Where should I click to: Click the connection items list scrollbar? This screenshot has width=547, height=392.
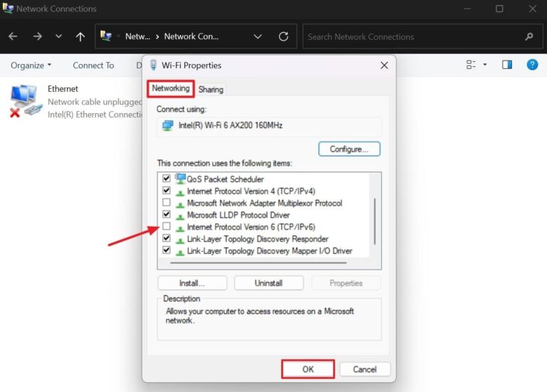[375, 221]
